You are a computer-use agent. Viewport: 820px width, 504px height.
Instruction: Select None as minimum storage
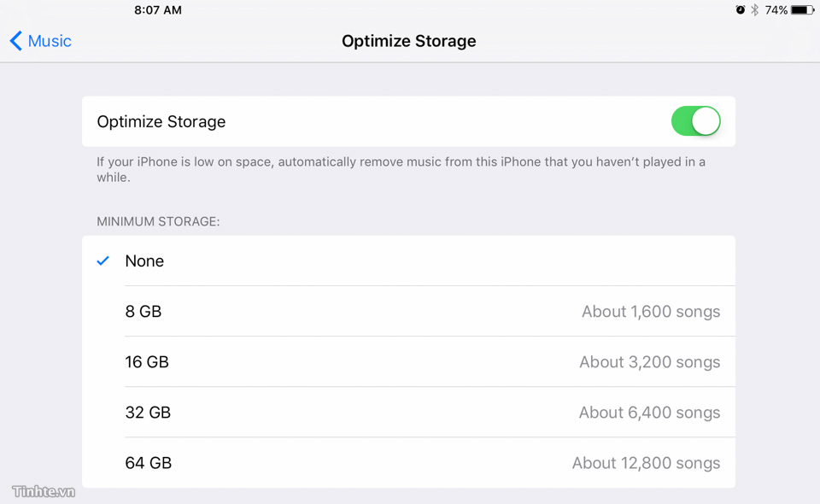coord(144,261)
